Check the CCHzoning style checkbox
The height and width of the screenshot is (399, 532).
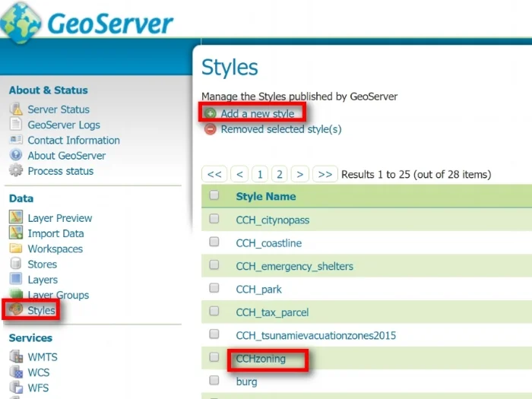tap(214, 357)
